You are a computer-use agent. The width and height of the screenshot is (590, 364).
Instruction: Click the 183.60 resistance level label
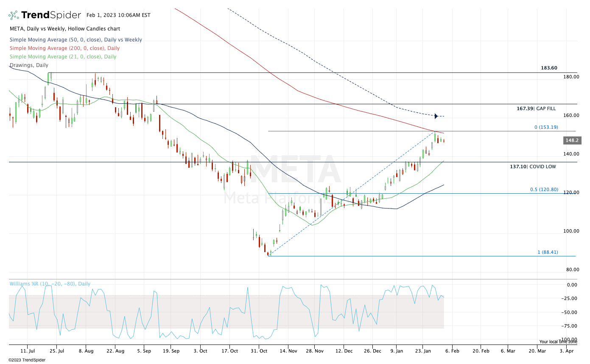[x=549, y=68]
